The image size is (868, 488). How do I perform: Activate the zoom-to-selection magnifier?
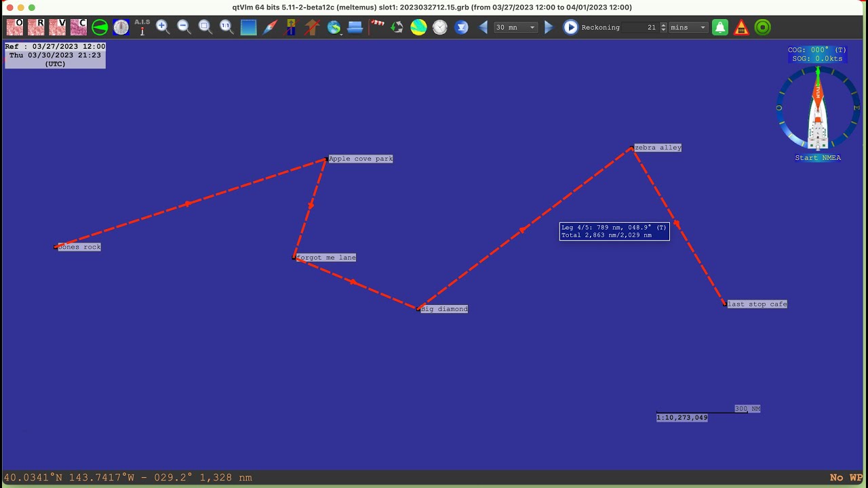tap(205, 27)
